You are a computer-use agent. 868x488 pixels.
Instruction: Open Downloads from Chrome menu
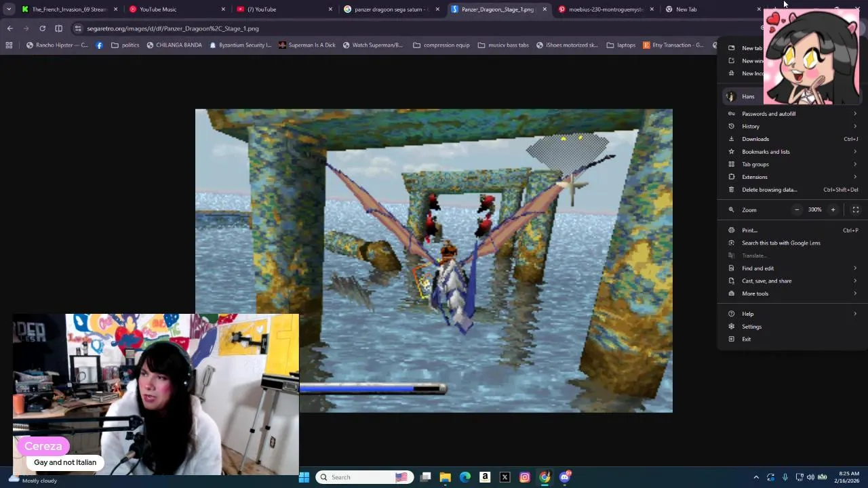pos(792,139)
